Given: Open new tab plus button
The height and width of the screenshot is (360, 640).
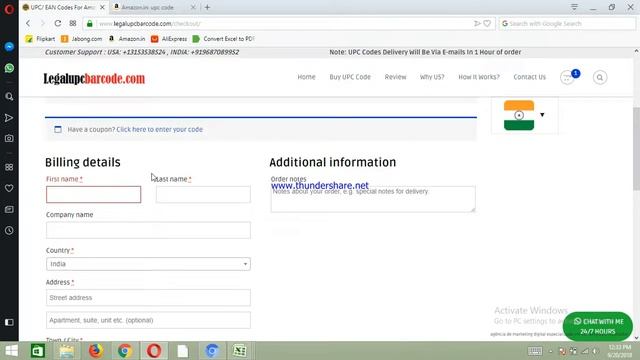Looking at the screenshot, I should click(207, 7).
